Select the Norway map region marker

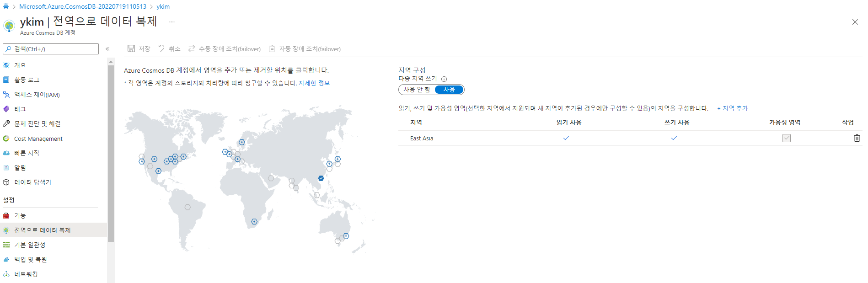pos(242,142)
